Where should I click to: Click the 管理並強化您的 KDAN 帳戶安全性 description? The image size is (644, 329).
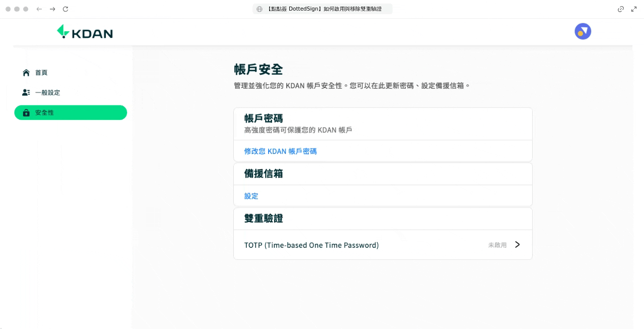coord(352,86)
